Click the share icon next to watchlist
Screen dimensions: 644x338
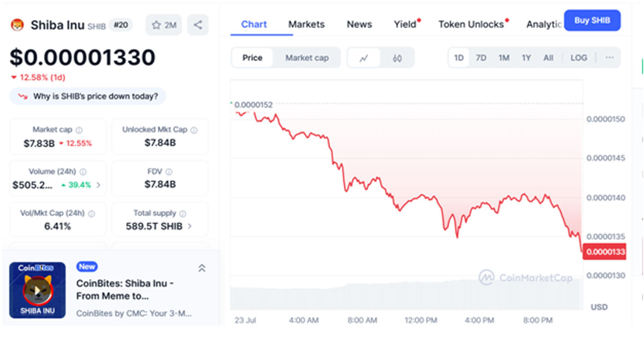tap(198, 25)
